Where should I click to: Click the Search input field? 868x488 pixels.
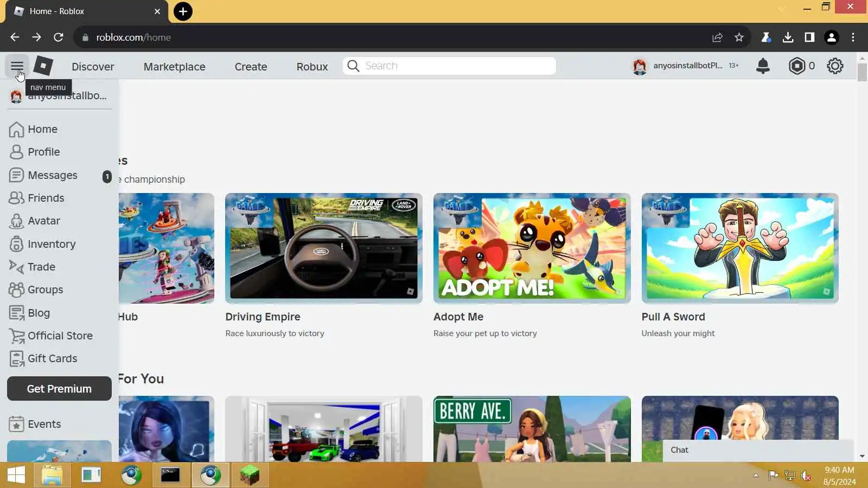point(449,66)
